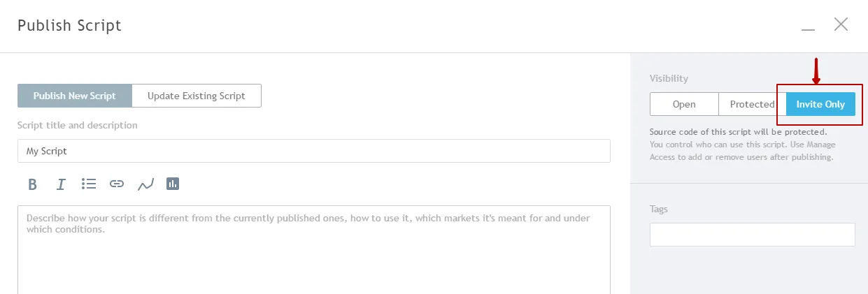Screen dimensions: 868x294
Task: Close the Publish Script dialog
Action: point(841,25)
